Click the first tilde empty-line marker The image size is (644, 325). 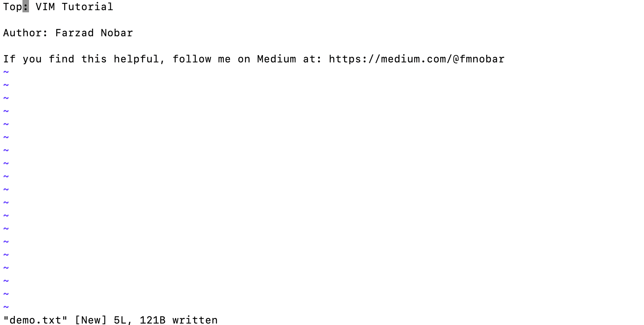click(6, 72)
